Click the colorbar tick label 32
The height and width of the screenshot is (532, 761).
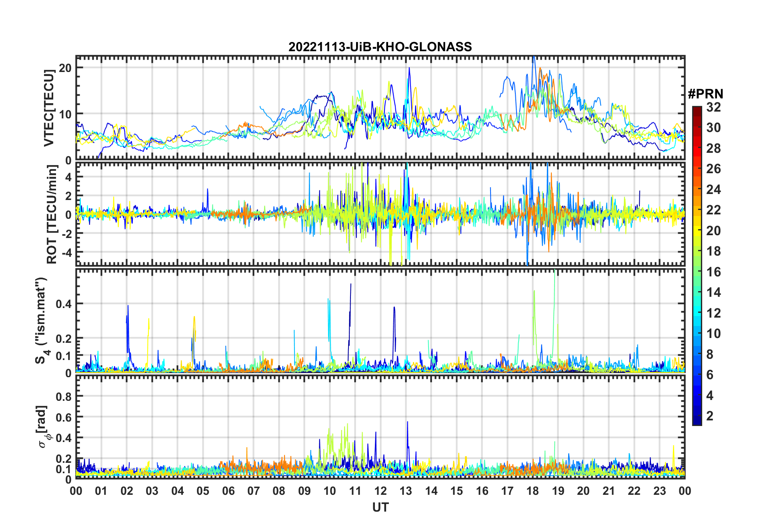pos(713,107)
